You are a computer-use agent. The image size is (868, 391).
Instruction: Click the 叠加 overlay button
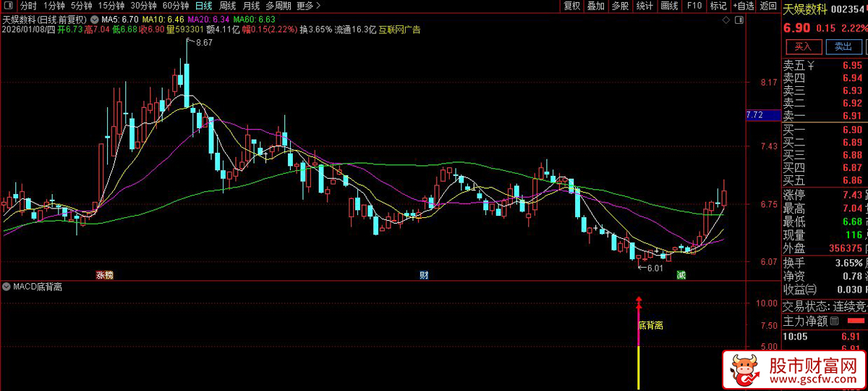coord(596,6)
